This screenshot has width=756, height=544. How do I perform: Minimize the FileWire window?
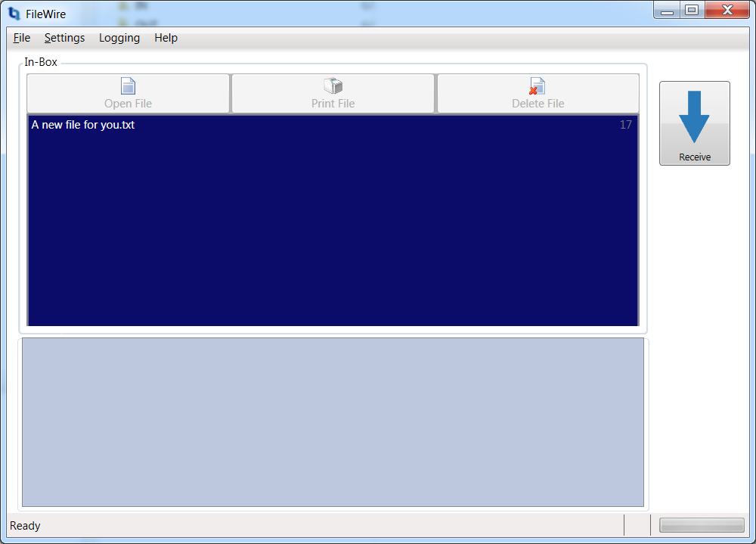coord(667,10)
